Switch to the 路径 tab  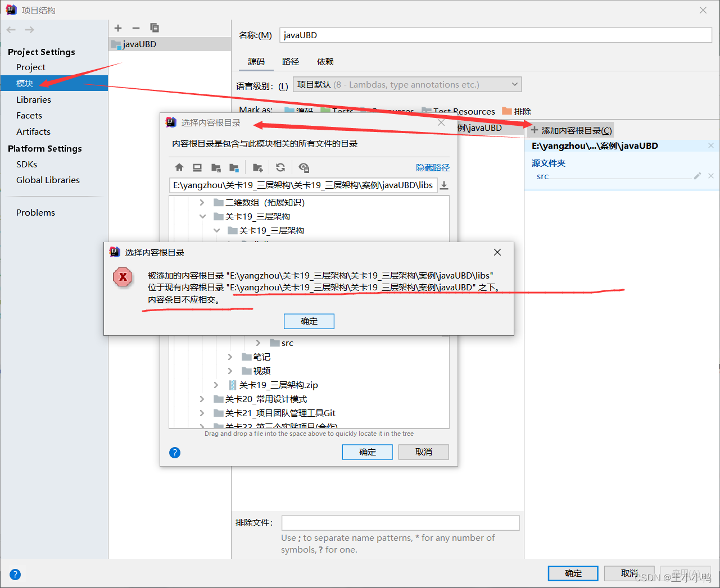click(x=291, y=61)
